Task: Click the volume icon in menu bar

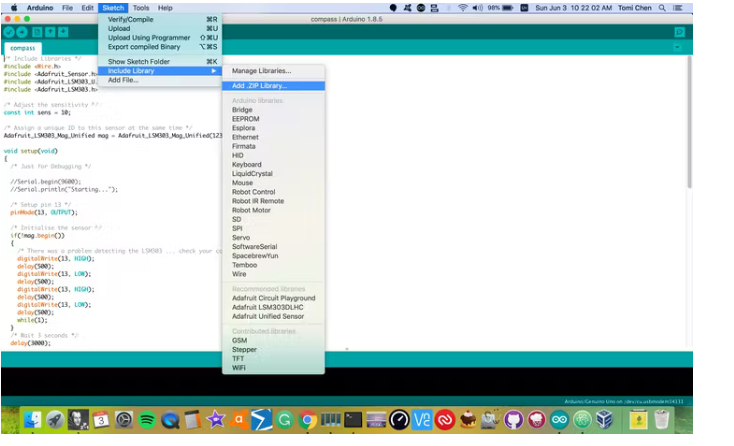Action: click(x=477, y=8)
